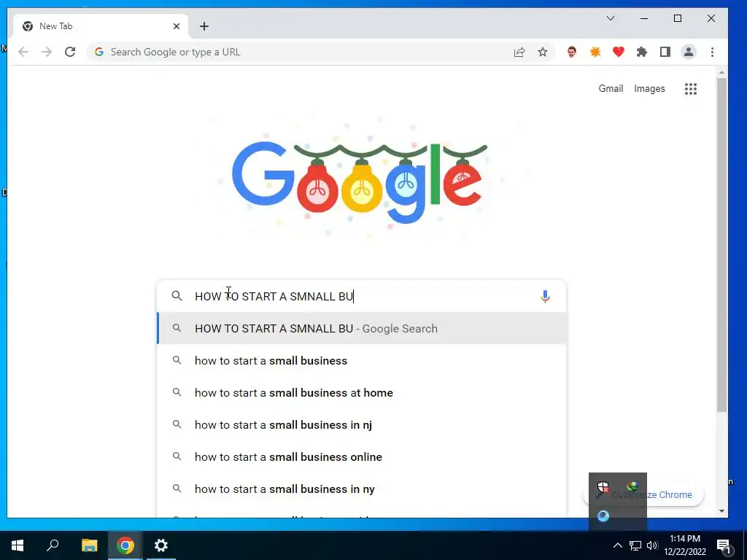Select the New Tab tab
This screenshot has height=560, width=747.
click(101, 26)
